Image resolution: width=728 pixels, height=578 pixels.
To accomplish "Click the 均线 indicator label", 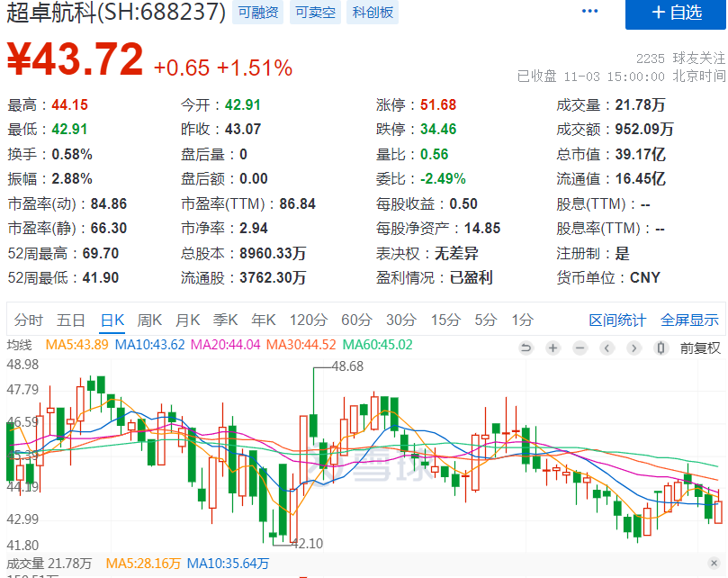I will (x=20, y=345).
